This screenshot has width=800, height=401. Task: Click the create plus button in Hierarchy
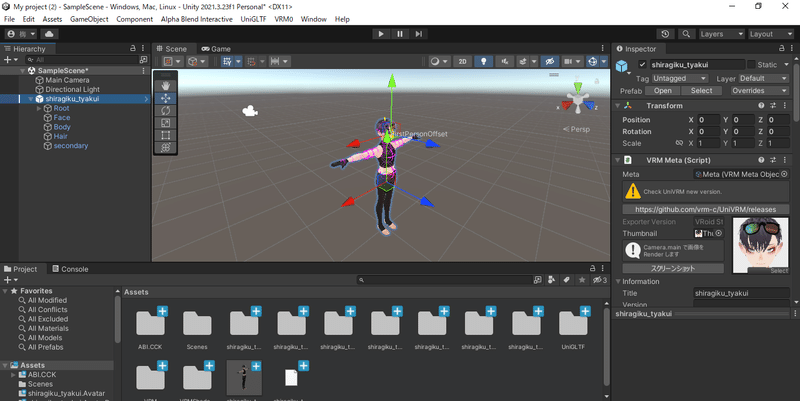11,60
